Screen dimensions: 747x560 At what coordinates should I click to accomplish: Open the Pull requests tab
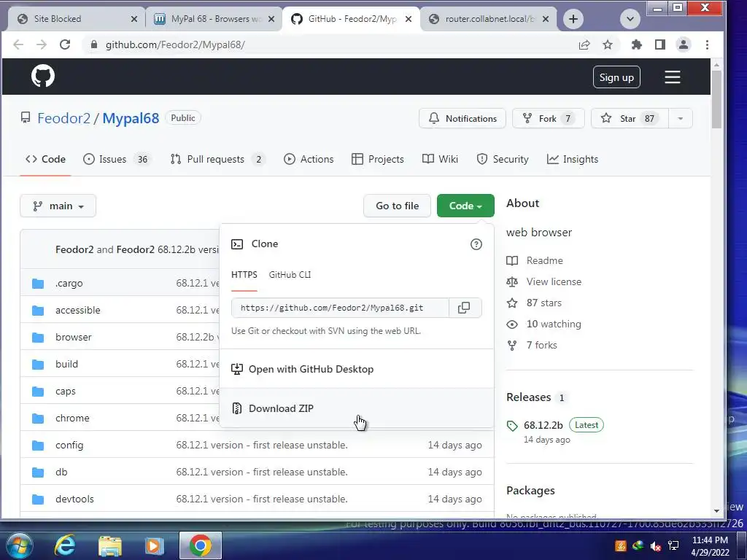click(x=217, y=159)
